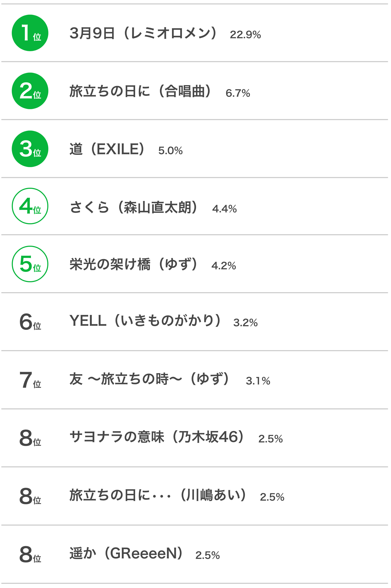The height and width of the screenshot is (588, 391).
Task: Click the outlined 5位 rank badge
Action: [x=30, y=264]
